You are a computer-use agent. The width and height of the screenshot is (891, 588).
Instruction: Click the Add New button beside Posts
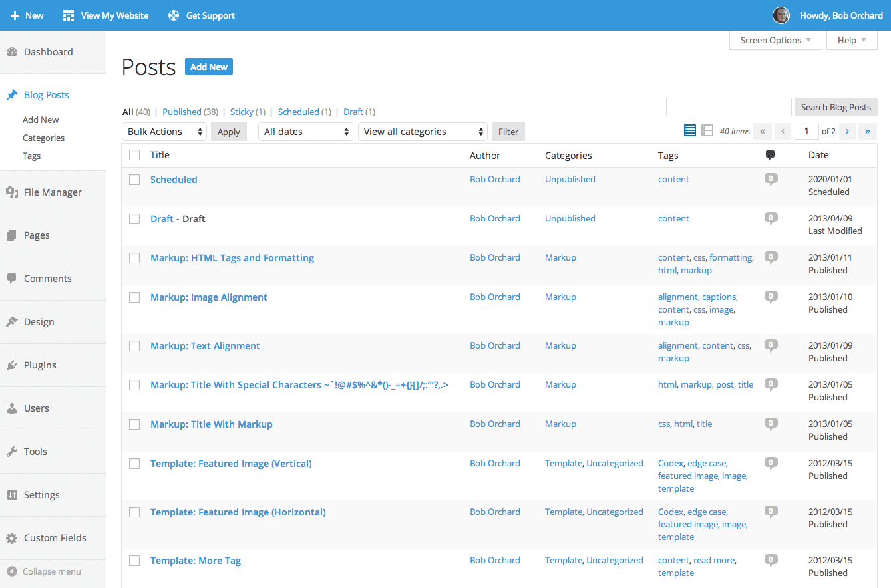(x=209, y=67)
